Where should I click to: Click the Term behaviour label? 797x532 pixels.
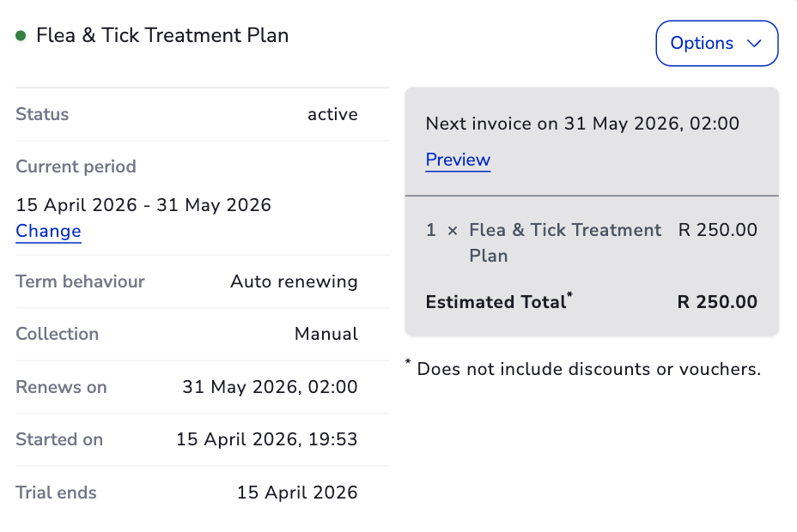point(80,281)
